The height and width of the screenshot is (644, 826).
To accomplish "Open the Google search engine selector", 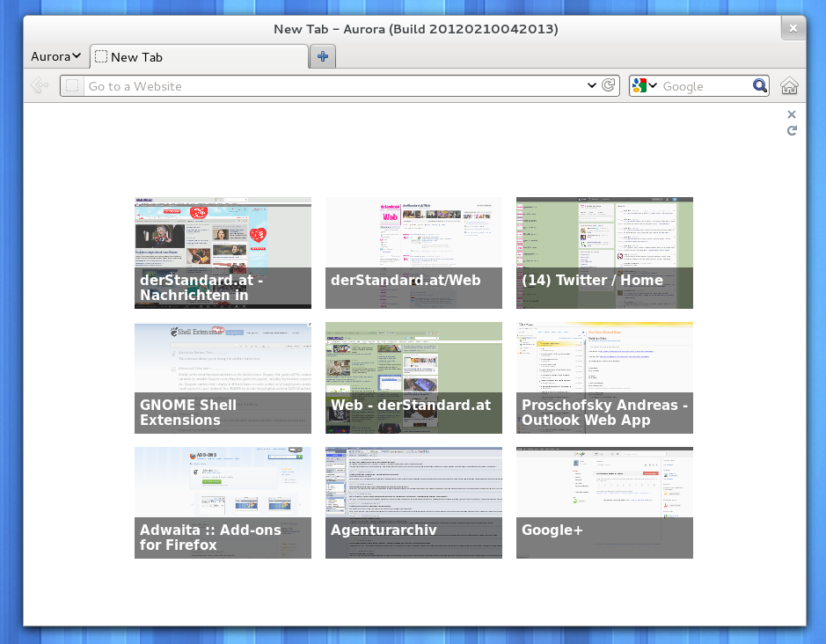I will pyautogui.click(x=644, y=85).
